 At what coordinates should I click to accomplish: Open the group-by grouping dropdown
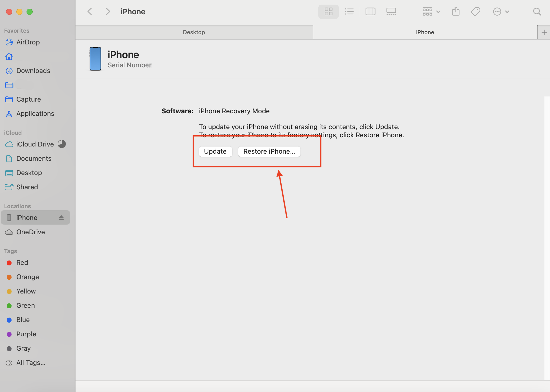pos(431,11)
